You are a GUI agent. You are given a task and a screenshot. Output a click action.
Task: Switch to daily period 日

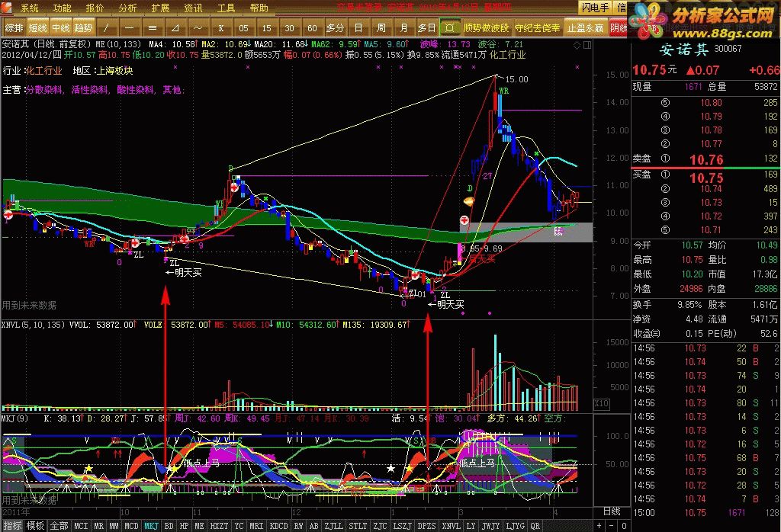358,28
